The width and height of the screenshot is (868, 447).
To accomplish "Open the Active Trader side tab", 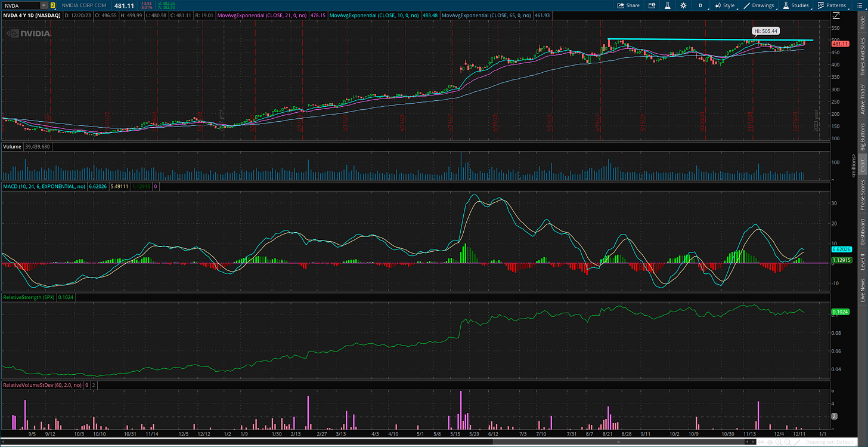I will pyautogui.click(x=862, y=99).
